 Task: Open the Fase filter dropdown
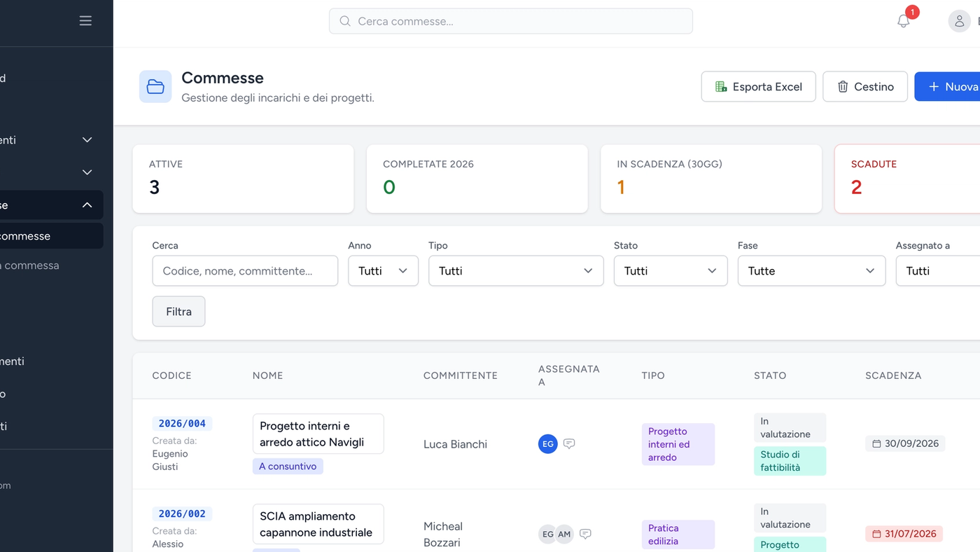pos(811,271)
